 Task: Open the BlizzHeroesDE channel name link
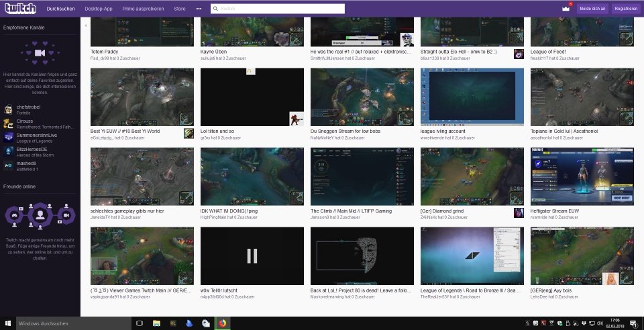pyautogui.click(x=32, y=150)
